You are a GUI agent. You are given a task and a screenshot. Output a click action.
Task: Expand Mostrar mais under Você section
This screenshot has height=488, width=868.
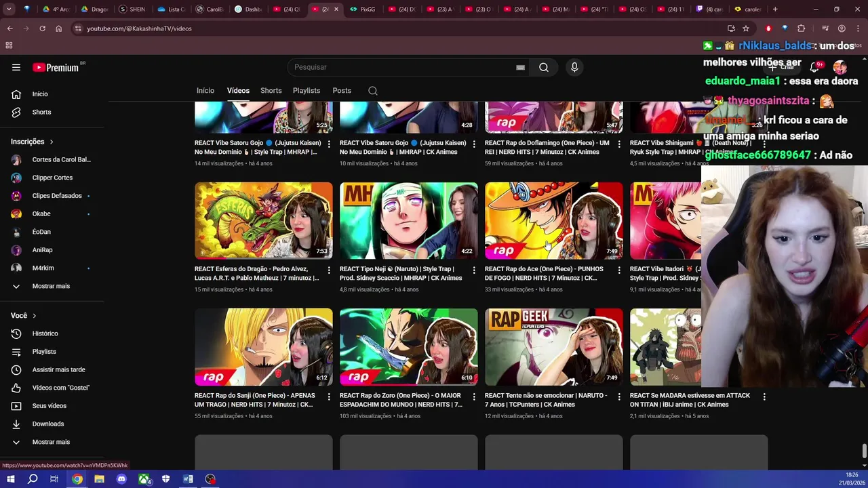coord(51,442)
